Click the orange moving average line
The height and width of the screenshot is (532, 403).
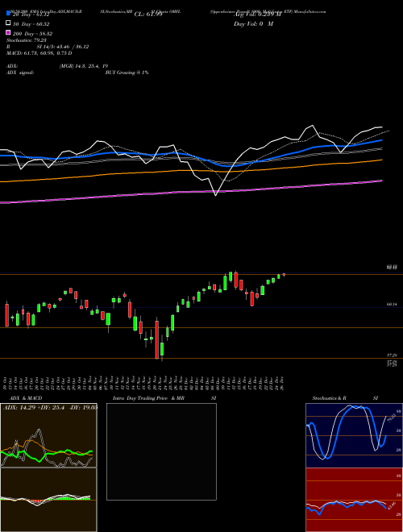pyautogui.click(x=191, y=171)
